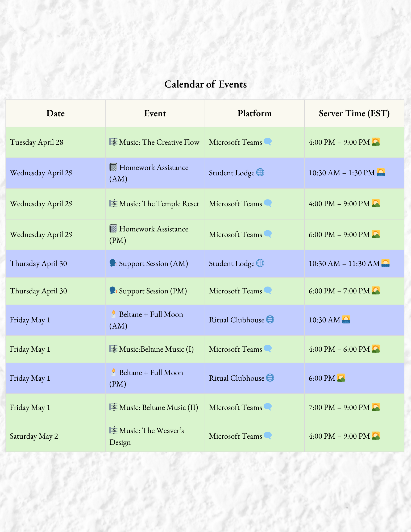Click the Calendar of Events title
Image resolution: width=411 pixels, height=532 pixels.
tap(205, 84)
